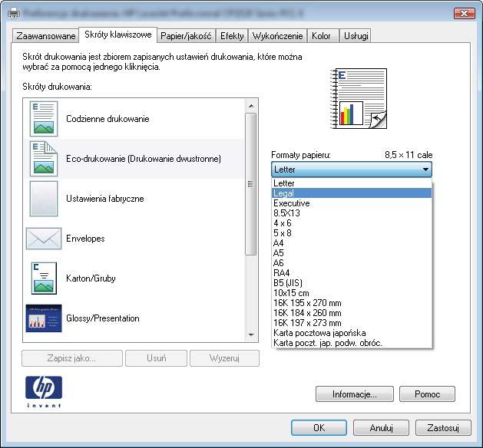Click the Eco-drukowanie duplex shortcut icon
Image resolution: width=483 pixels, height=448 pixels.
pyautogui.click(x=44, y=159)
